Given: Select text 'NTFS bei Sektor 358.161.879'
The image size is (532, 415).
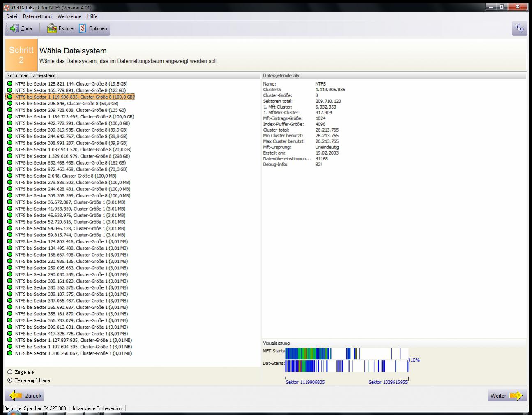Looking at the screenshot, I should (45, 314).
